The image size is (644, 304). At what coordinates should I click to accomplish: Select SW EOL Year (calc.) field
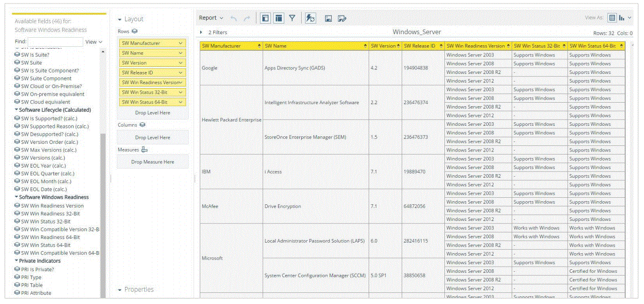(x=43, y=166)
